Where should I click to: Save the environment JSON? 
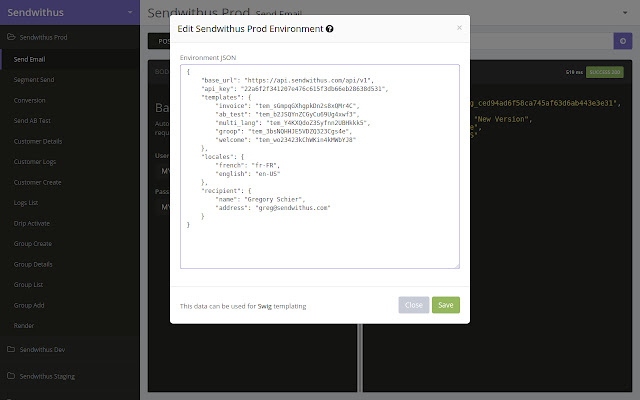446,305
